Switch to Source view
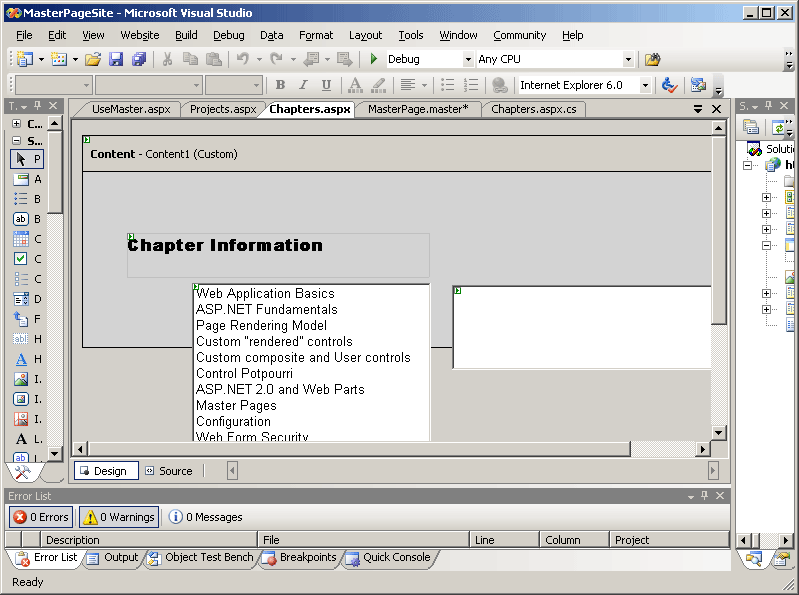Viewport: 799px width, 595px height. [168, 471]
